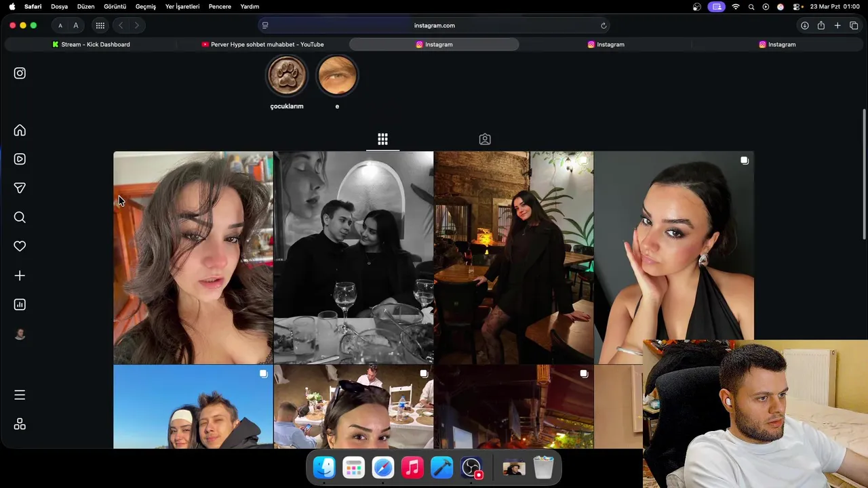Open a new tab with plus
Viewport: 868px width, 488px height.
(x=837, y=26)
